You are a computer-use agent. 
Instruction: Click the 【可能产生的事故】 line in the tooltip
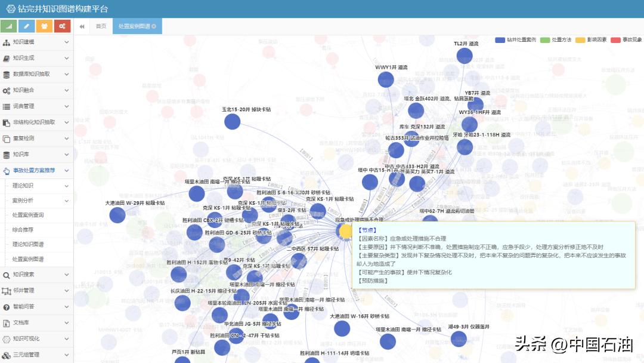[404, 272]
